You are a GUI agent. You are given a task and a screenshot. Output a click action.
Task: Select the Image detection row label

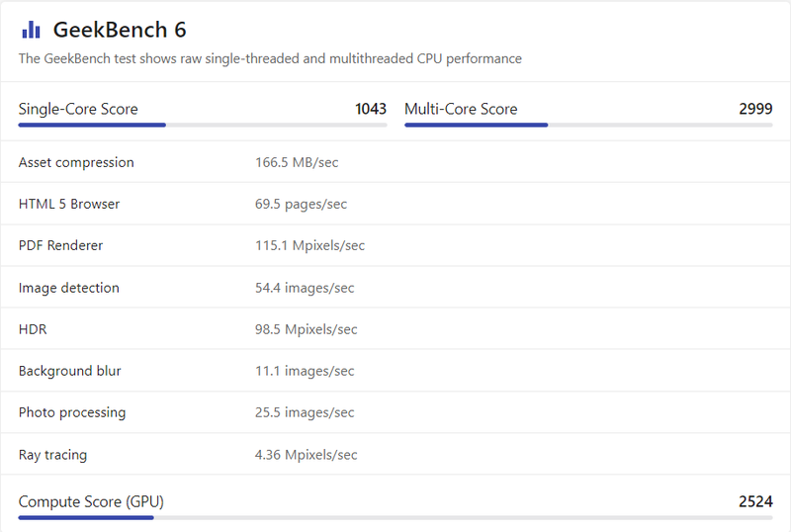[69, 288]
